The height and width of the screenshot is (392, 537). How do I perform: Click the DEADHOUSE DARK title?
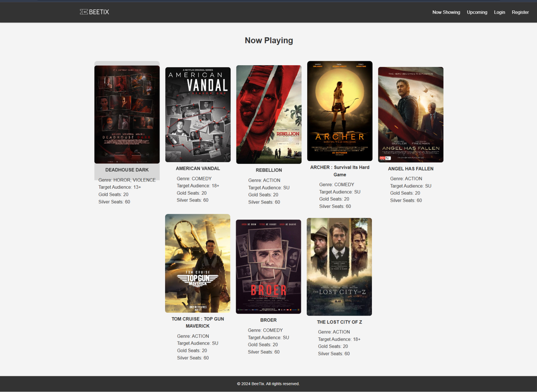(127, 170)
